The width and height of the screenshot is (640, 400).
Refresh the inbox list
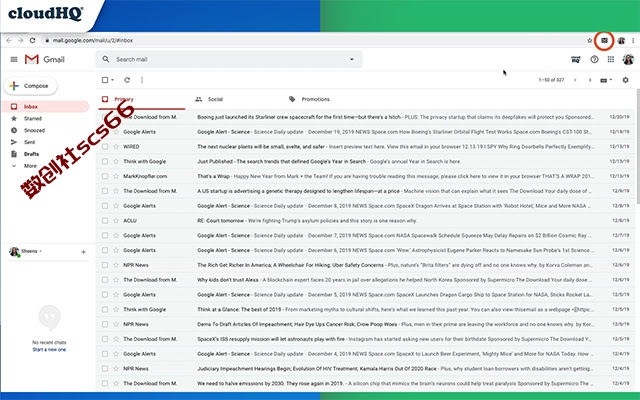click(x=127, y=80)
